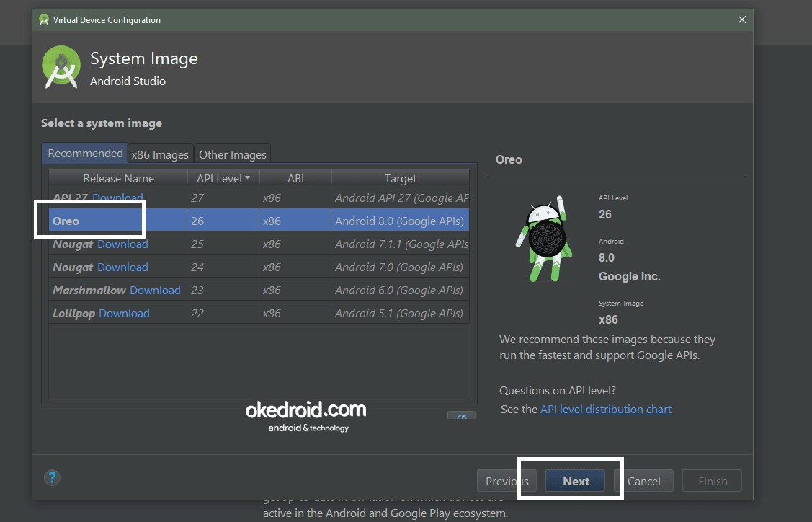
Task: Click the Oreo heading in the details panel
Action: [x=509, y=159]
